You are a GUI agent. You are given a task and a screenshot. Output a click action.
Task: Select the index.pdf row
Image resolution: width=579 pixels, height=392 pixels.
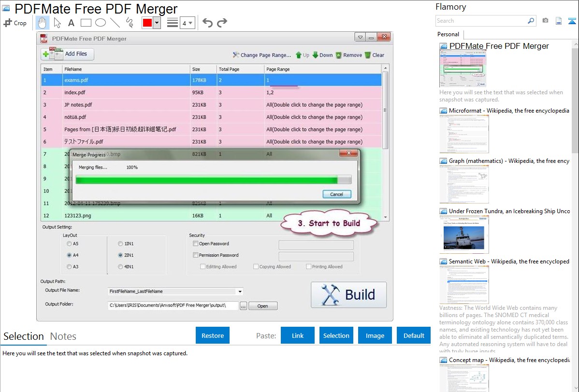[211, 92]
